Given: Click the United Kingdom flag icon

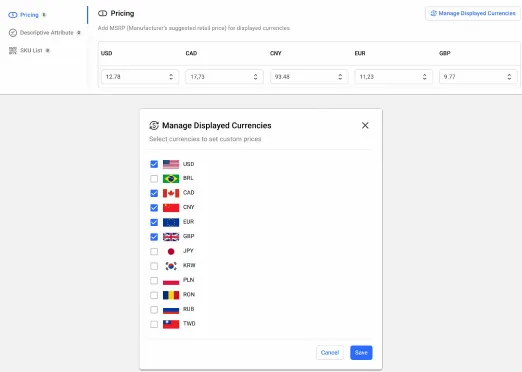Looking at the screenshot, I should (x=171, y=237).
